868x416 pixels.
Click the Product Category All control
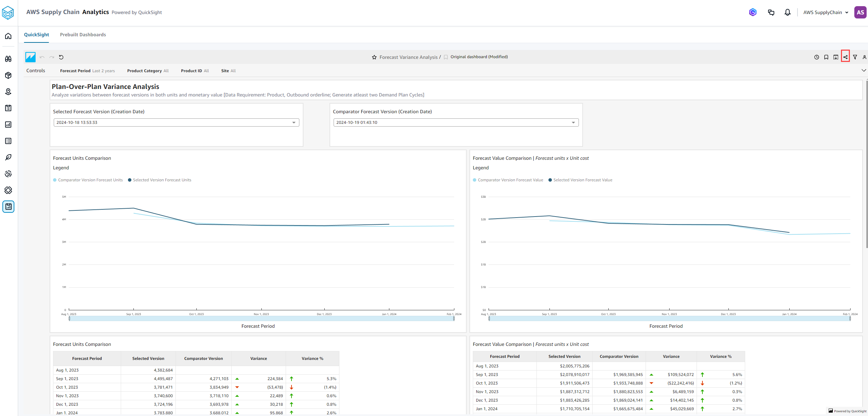tap(147, 71)
